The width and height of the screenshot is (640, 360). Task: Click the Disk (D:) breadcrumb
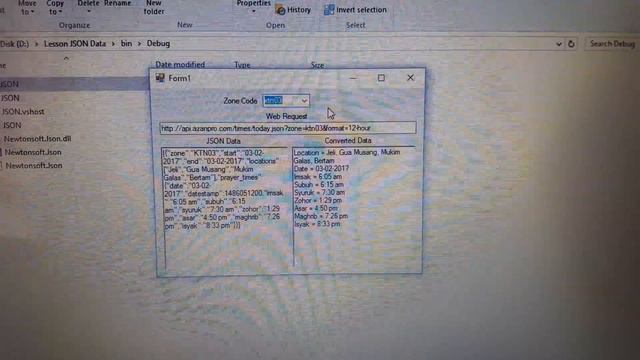14,44
